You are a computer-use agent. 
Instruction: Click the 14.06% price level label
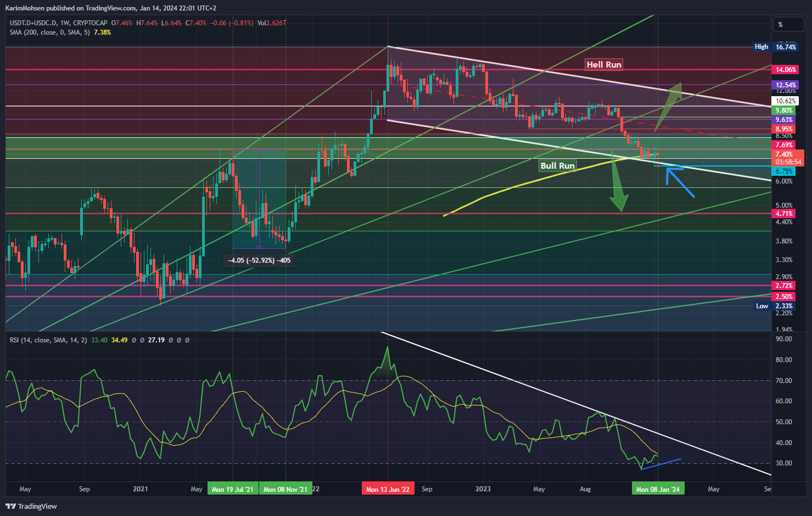point(785,70)
